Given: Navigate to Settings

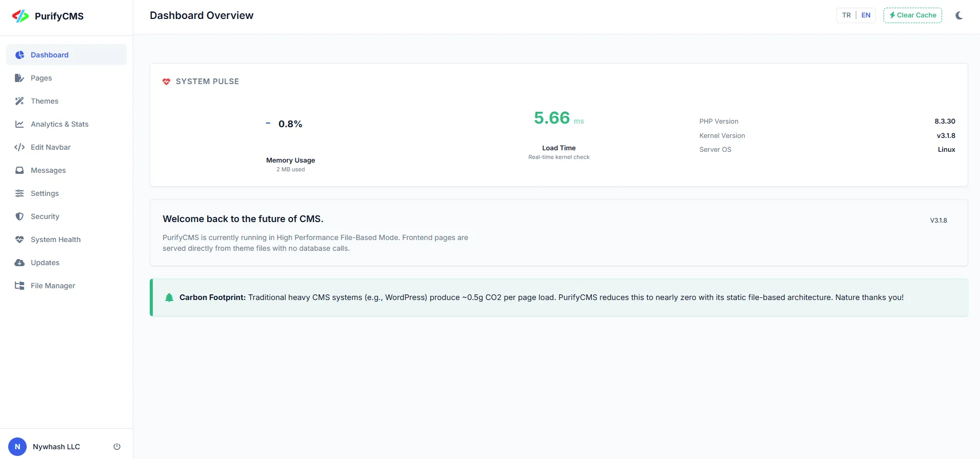Looking at the screenshot, I should coord(66,193).
